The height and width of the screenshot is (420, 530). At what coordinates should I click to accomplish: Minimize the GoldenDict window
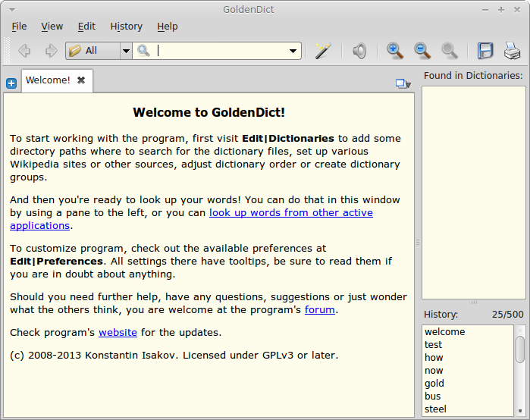coord(485,10)
